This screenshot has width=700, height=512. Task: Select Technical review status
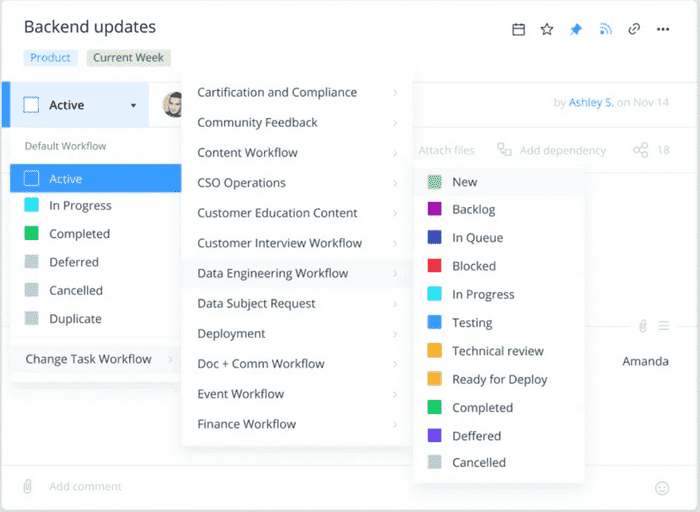(499, 351)
